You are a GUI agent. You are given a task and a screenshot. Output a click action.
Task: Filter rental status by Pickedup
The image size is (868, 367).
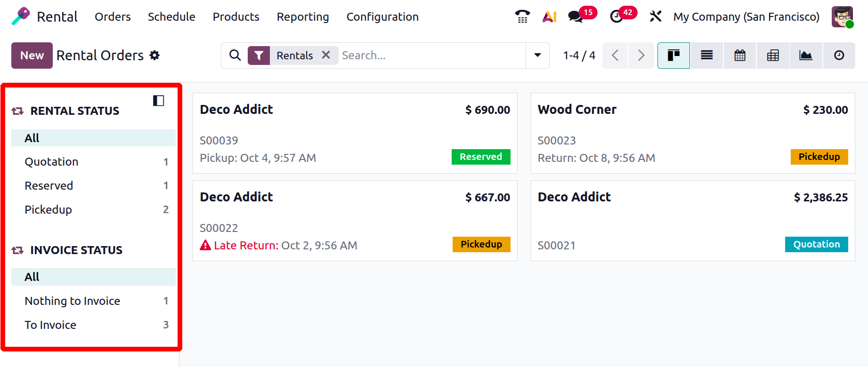coord(49,210)
